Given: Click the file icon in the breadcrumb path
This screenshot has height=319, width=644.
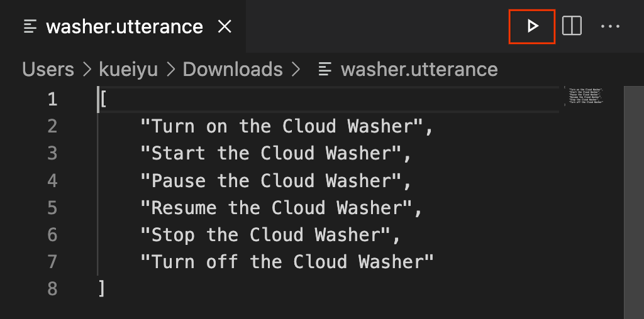Looking at the screenshot, I should pyautogui.click(x=325, y=69).
